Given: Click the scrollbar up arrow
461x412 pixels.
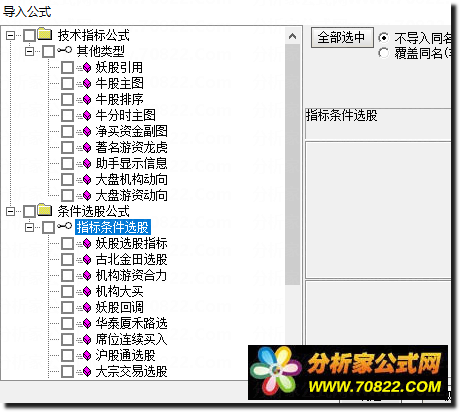Looking at the screenshot, I should click(293, 36).
